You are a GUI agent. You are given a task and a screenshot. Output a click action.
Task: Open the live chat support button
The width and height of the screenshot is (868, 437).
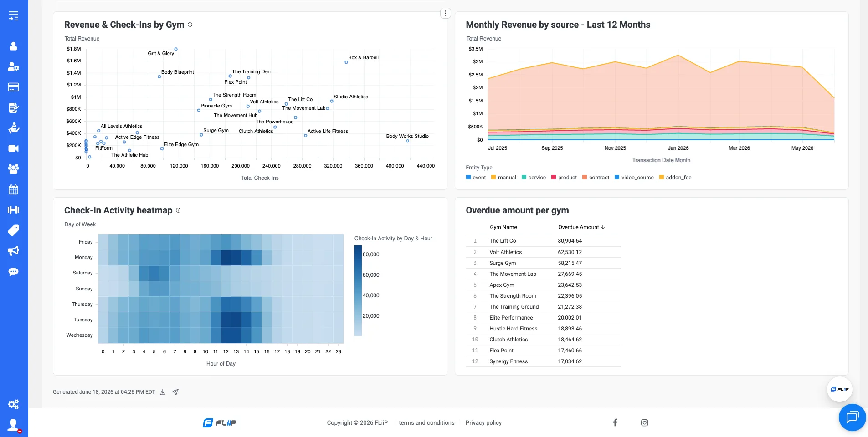852,417
